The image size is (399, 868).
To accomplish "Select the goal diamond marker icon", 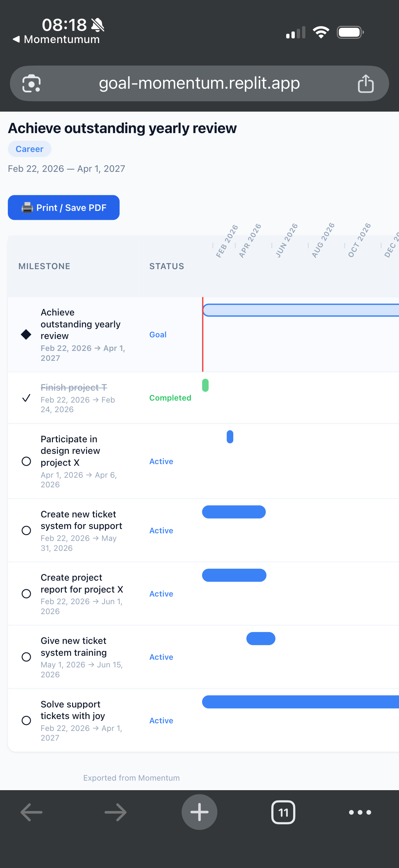I will [26, 335].
